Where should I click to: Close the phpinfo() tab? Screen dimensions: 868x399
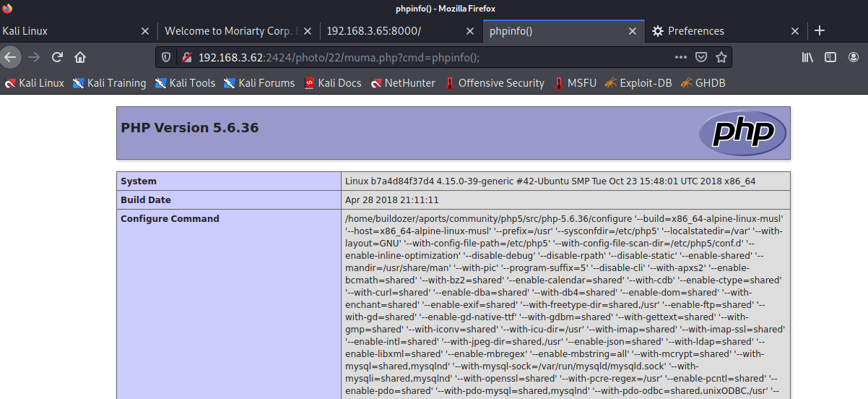click(x=633, y=31)
